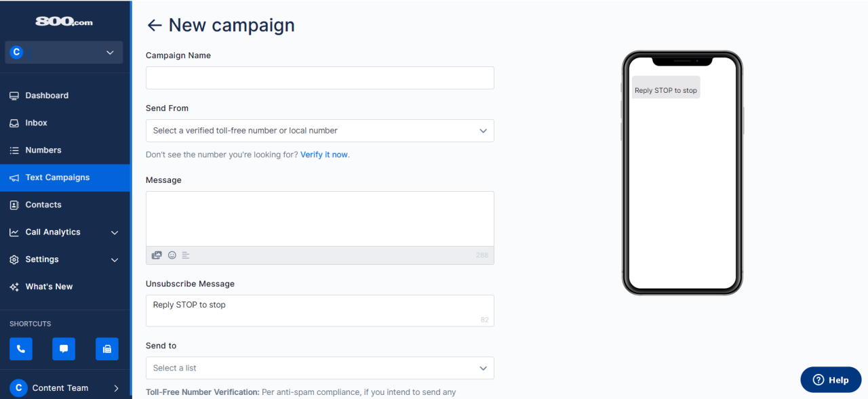Open the account switcher dropdown at top

coord(64,52)
